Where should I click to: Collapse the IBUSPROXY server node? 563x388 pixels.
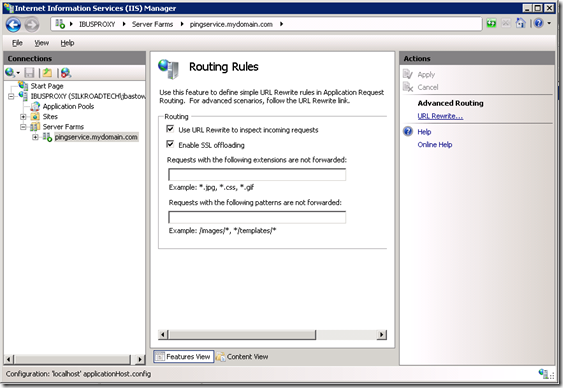click(x=11, y=96)
